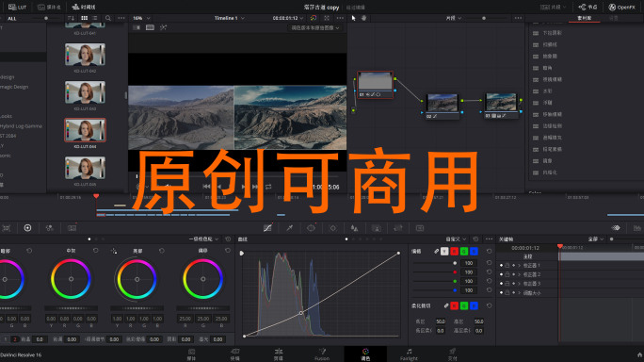Toggle soft clip red channel button

point(454,305)
